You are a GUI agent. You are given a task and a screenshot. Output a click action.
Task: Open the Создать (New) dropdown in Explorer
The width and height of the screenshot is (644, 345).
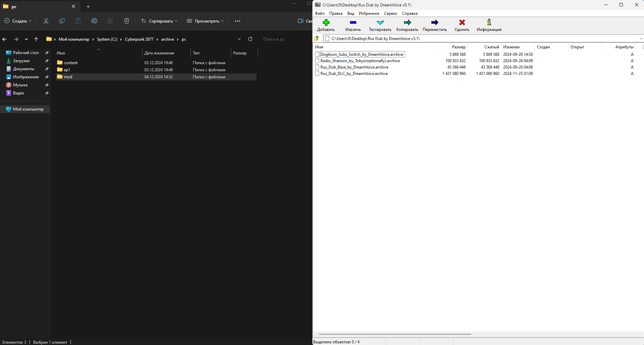(18, 21)
